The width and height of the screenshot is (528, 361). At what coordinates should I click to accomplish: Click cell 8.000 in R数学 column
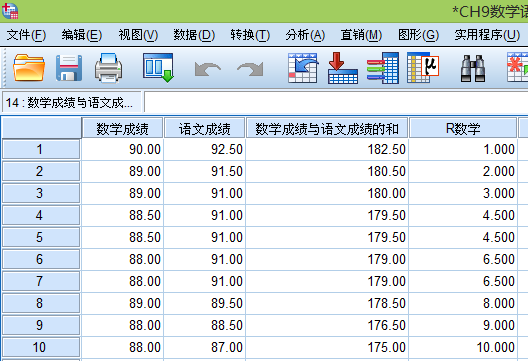point(463,303)
